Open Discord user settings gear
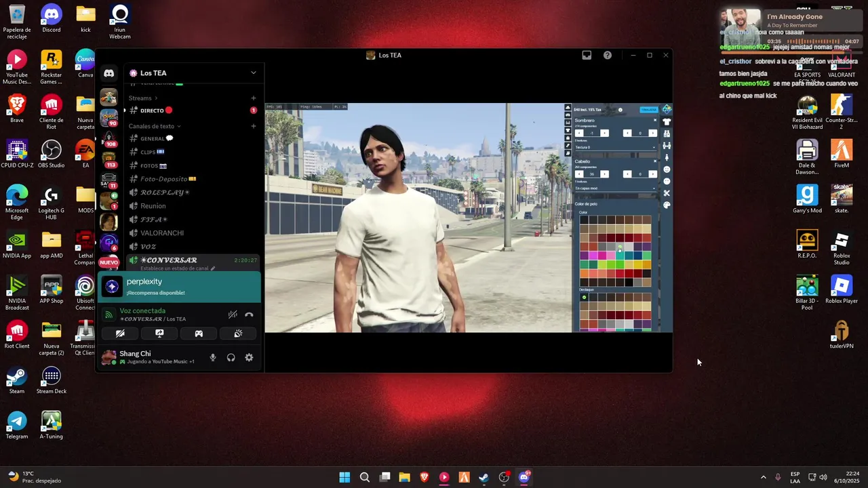 249,357
